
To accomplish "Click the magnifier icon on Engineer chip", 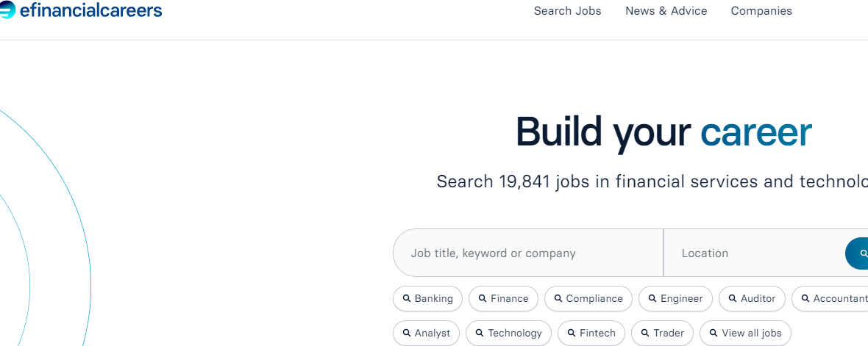I will (x=652, y=298).
